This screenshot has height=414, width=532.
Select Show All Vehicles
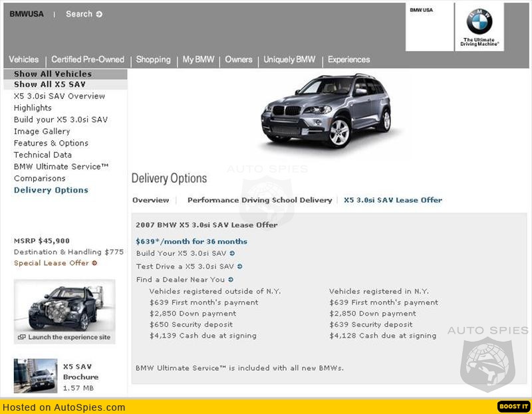click(x=53, y=74)
